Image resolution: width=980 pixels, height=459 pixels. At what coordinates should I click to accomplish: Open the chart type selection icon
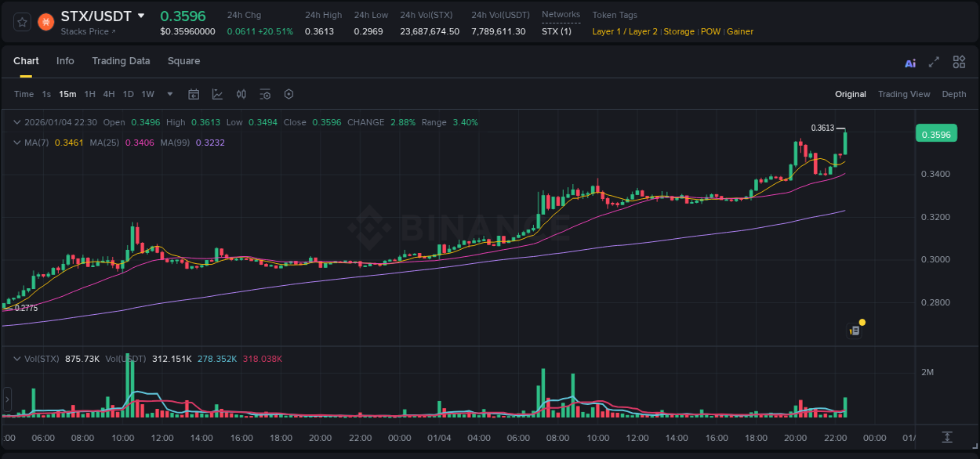(x=217, y=94)
